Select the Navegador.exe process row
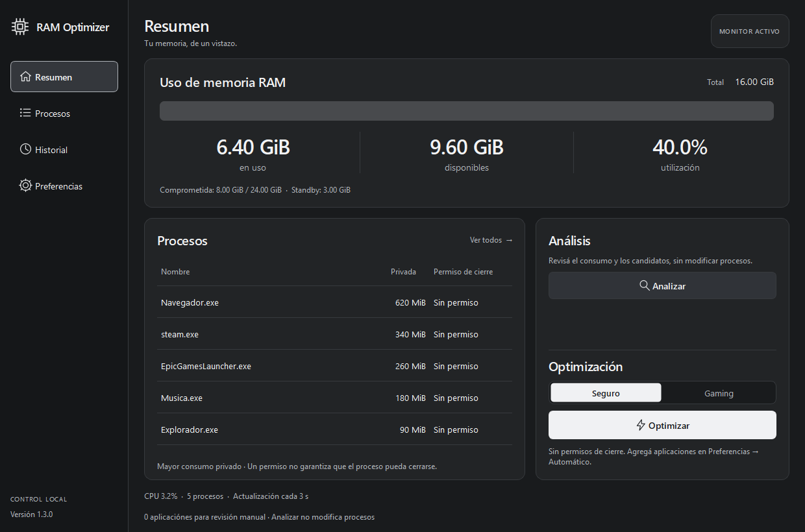This screenshot has width=805, height=532. (x=334, y=302)
